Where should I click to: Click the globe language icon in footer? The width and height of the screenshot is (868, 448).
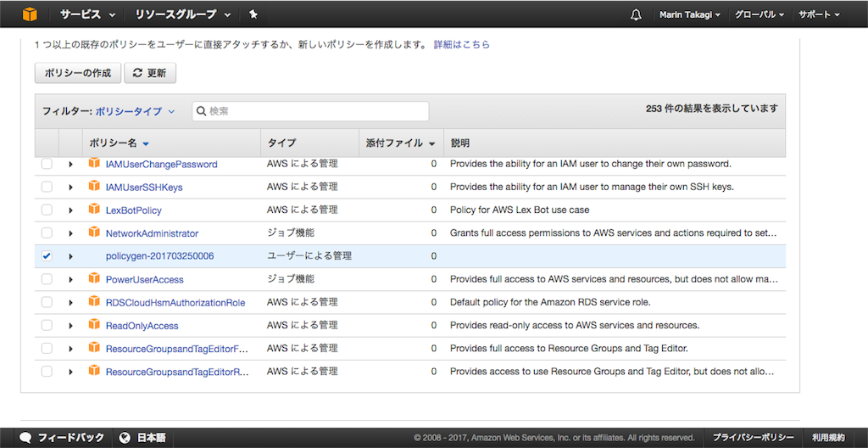click(x=125, y=437)
